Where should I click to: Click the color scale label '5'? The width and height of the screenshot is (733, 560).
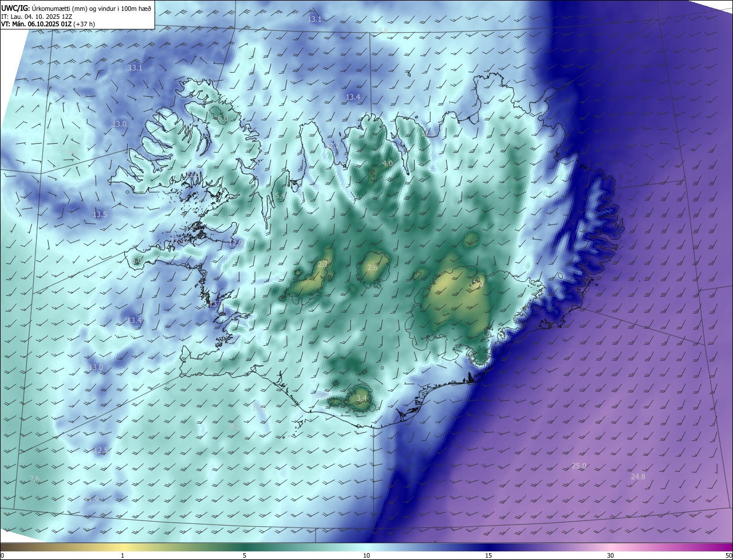click(x=245, y=555)
